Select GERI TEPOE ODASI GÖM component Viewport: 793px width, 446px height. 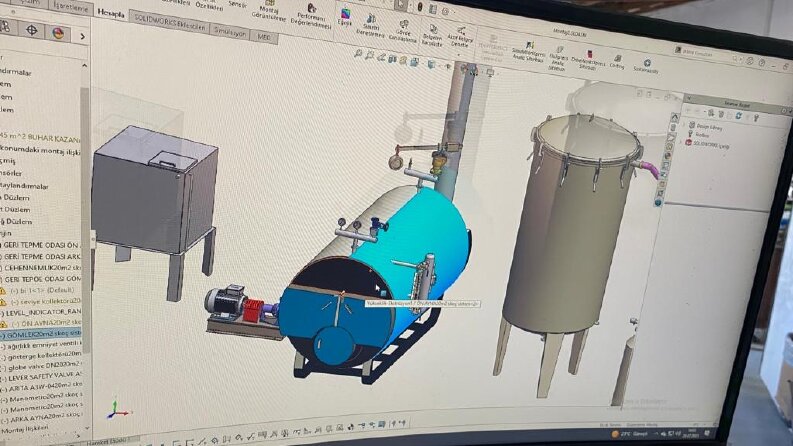click(x=40, y=279)
